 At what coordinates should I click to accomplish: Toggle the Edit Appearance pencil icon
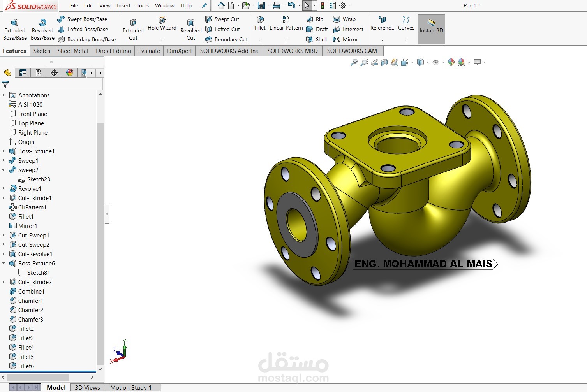click(451, 62)
